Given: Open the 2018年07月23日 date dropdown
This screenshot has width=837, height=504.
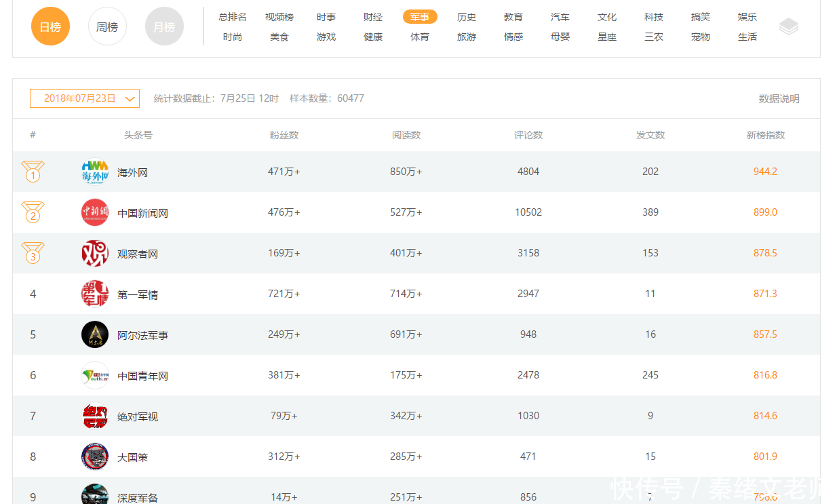Looking at the screenshot, I should click(x=85, y=98).
